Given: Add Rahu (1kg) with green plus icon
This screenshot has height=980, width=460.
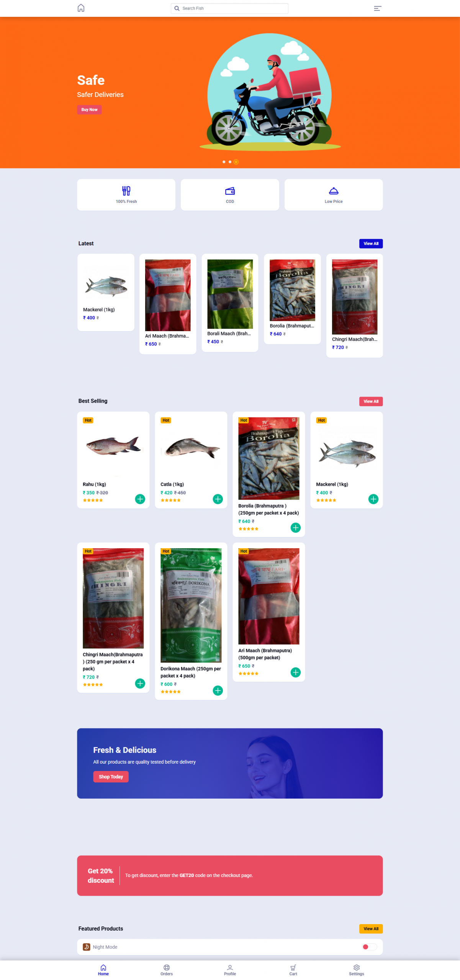Looking at the screenshot, I should coord(140,499).
